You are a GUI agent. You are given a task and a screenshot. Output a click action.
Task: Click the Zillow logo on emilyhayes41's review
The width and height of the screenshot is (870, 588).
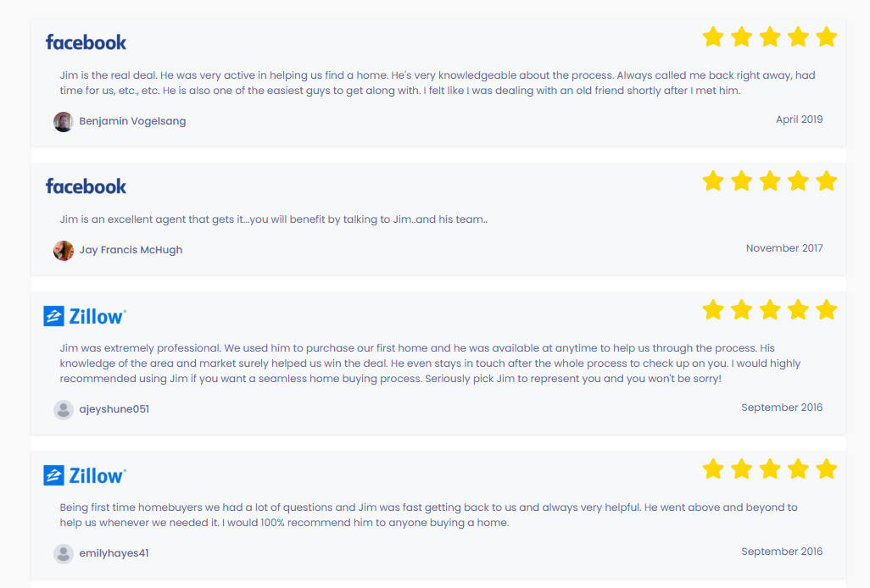(x=85, y=475)
